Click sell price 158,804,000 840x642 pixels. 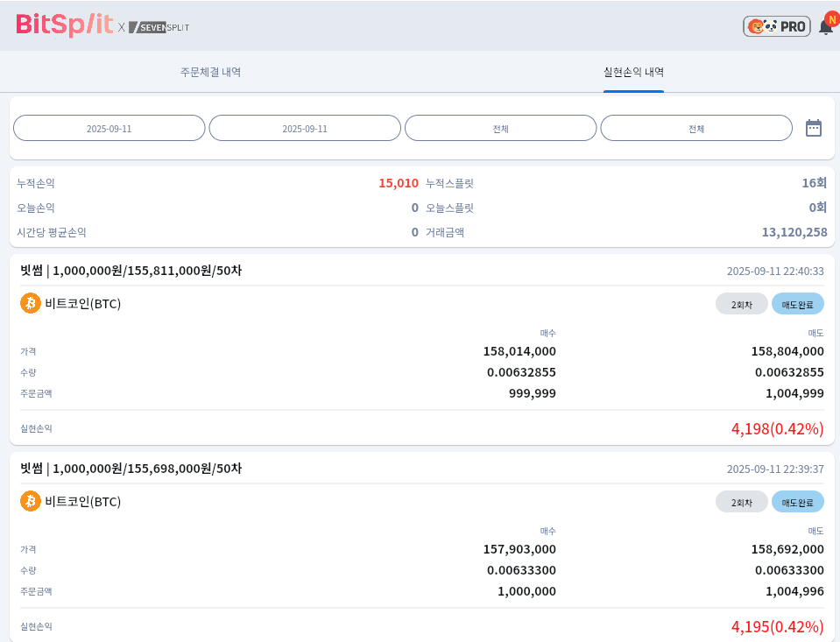pyautogui.click(x=787, y=351)
